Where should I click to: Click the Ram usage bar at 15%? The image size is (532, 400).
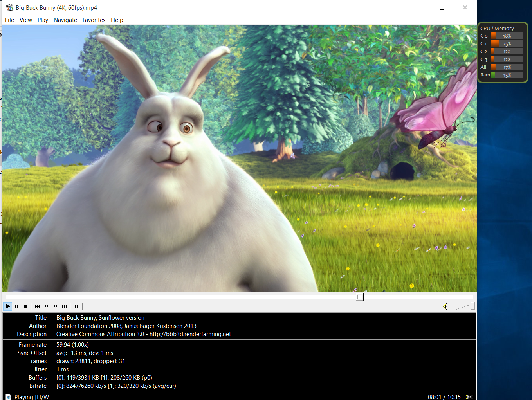pos(507,75)
